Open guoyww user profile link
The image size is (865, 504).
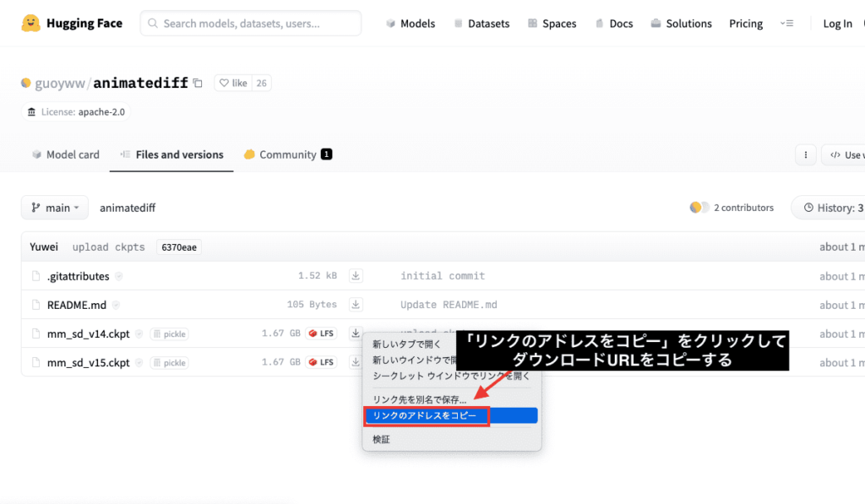click(60, 84)
